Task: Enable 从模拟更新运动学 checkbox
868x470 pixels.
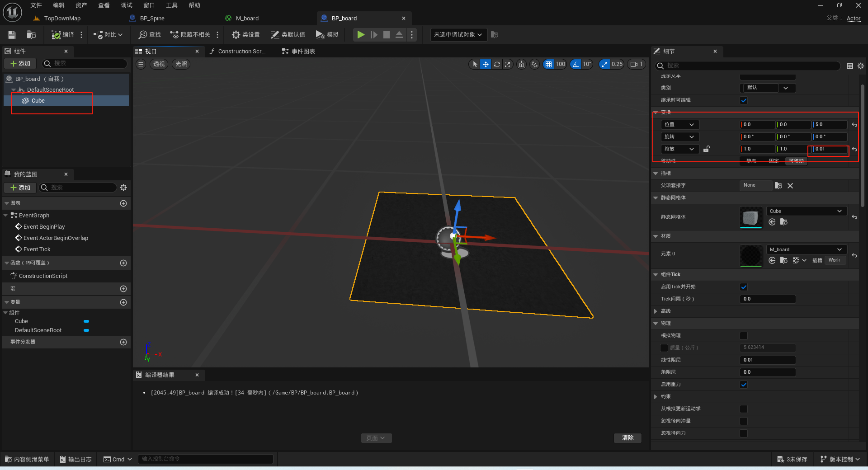Action: 744,409
